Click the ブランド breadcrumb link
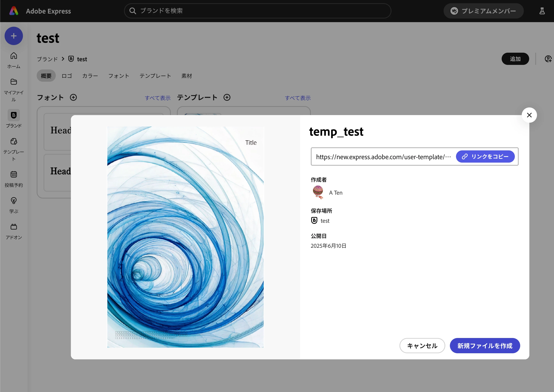 point(47,59)
